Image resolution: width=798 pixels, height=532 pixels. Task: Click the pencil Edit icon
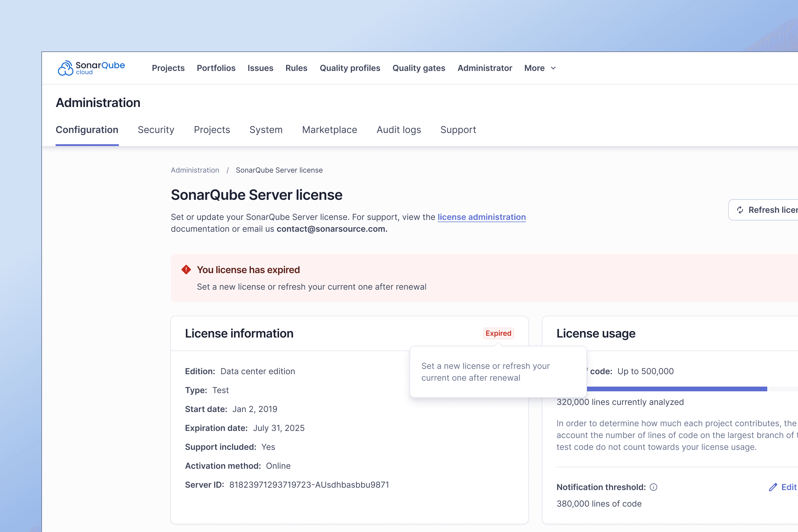(x=773, y=487)
